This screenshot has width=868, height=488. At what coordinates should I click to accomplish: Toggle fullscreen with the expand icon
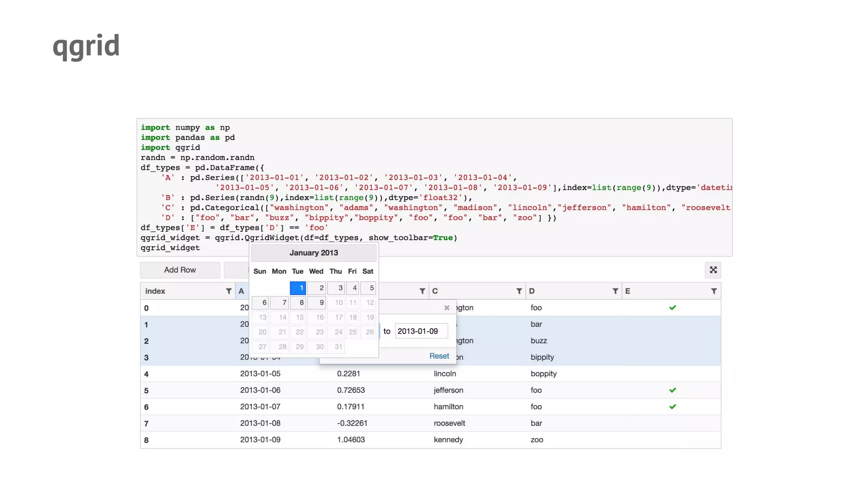click(713, 270)
